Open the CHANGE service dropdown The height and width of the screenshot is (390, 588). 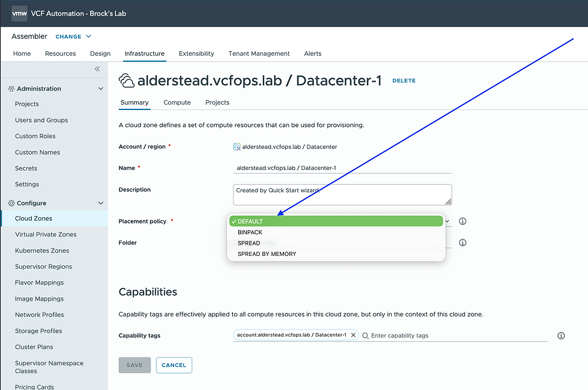click(73, 36)
